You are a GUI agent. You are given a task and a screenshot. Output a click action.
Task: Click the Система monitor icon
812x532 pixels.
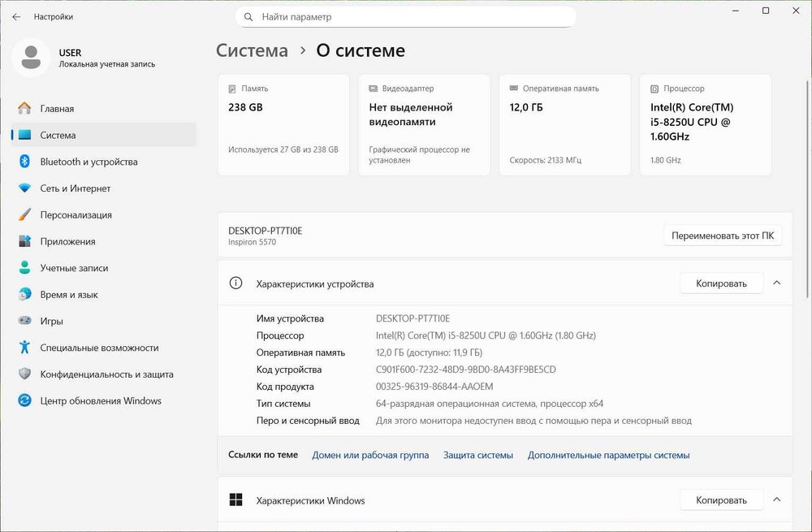point(24,135)
